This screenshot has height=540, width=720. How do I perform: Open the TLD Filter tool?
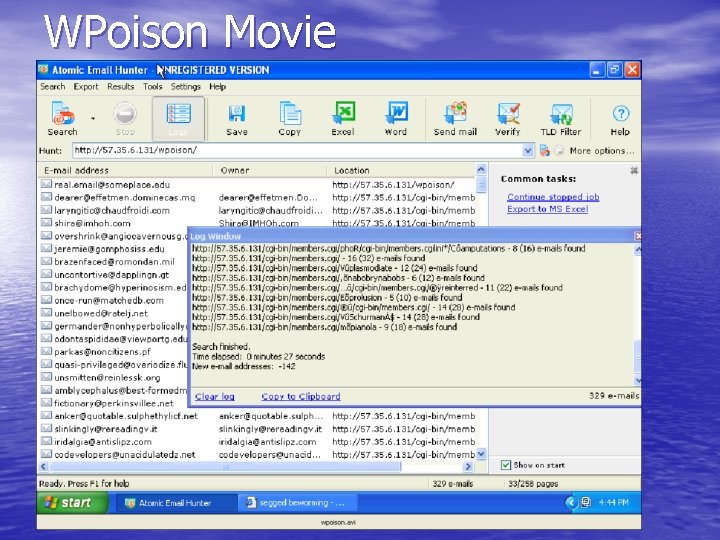pyautogui.click(x=561, y=118)
